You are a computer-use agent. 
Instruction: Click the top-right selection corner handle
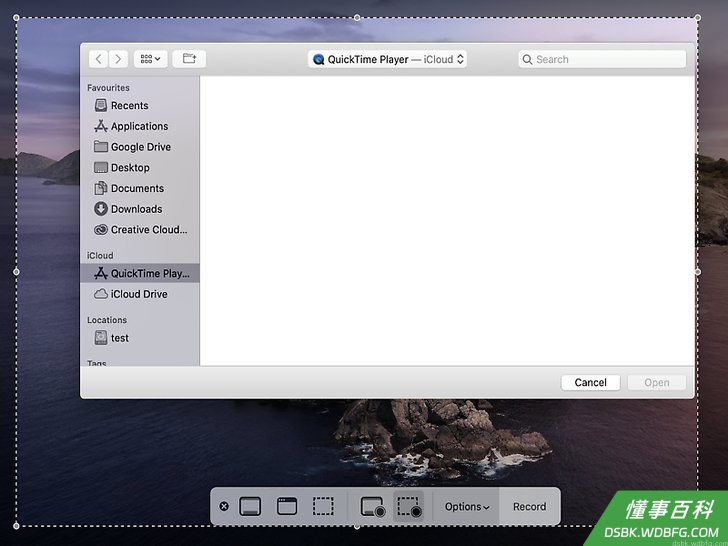point(698,18)
